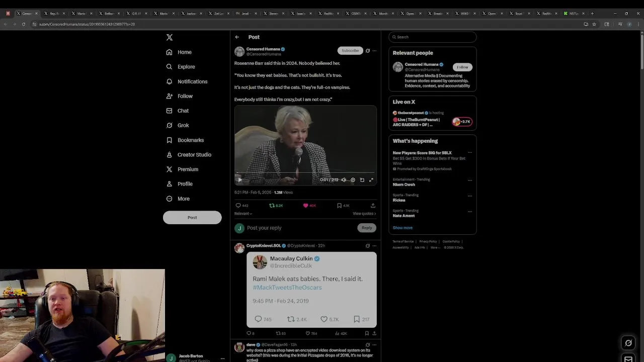This screenshot has width=644, height=362.
Task: Open theburntpeanut live stream
Action: [432, 119]
